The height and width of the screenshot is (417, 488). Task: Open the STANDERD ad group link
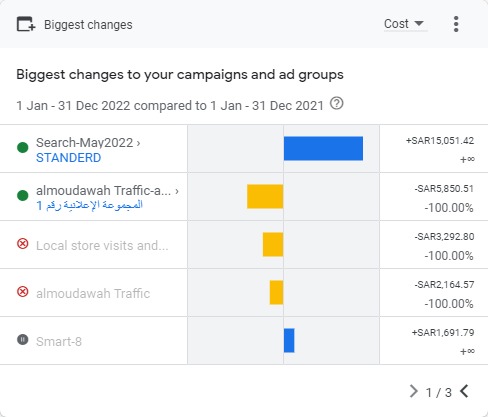[68, 158]
